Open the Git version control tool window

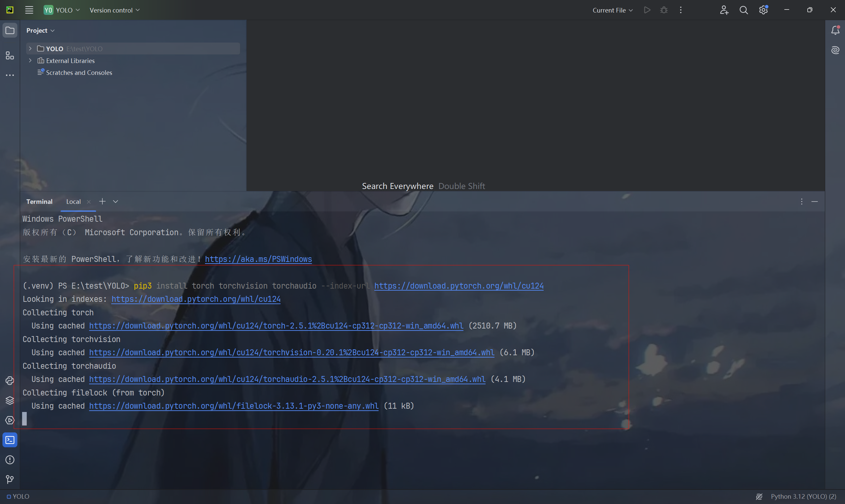coord(10,479)
